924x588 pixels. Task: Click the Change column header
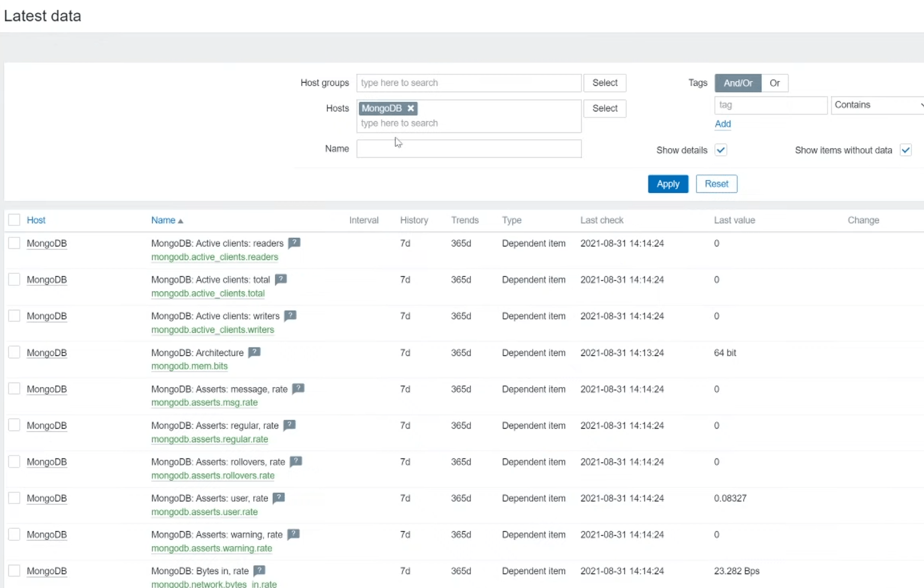pos(863,220)
